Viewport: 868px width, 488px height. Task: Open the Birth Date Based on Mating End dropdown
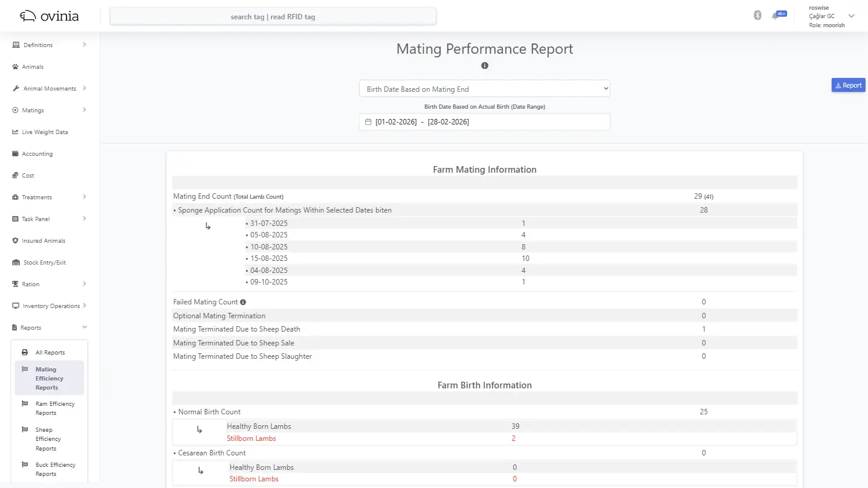484,88
